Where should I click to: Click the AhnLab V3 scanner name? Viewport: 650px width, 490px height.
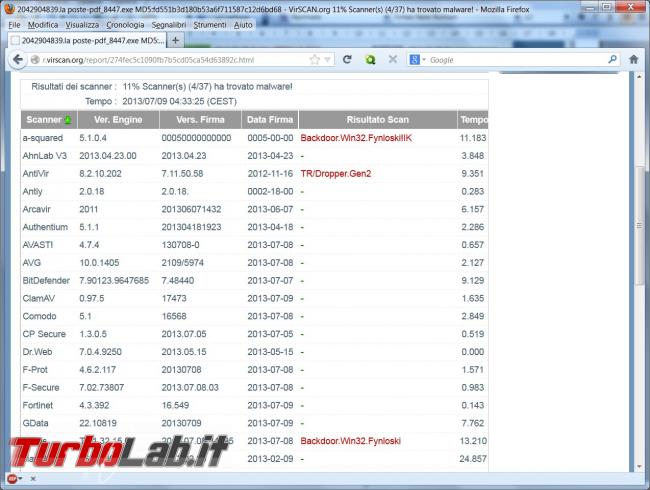pyautogui.click(x=45, y=156)
